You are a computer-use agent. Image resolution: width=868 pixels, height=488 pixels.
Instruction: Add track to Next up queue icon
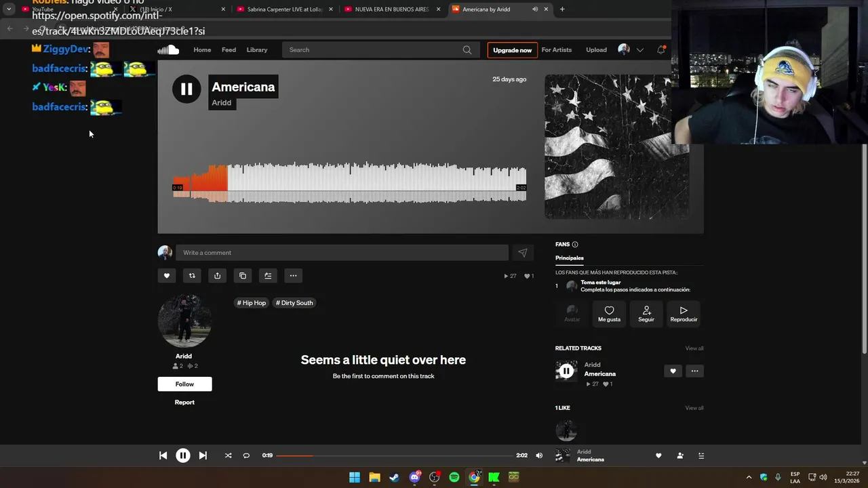(x=268, y=276)
